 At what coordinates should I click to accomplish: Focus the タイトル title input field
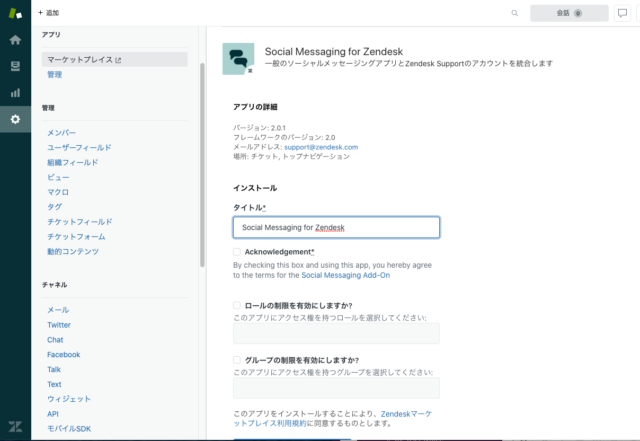click(x=336, y=227)
